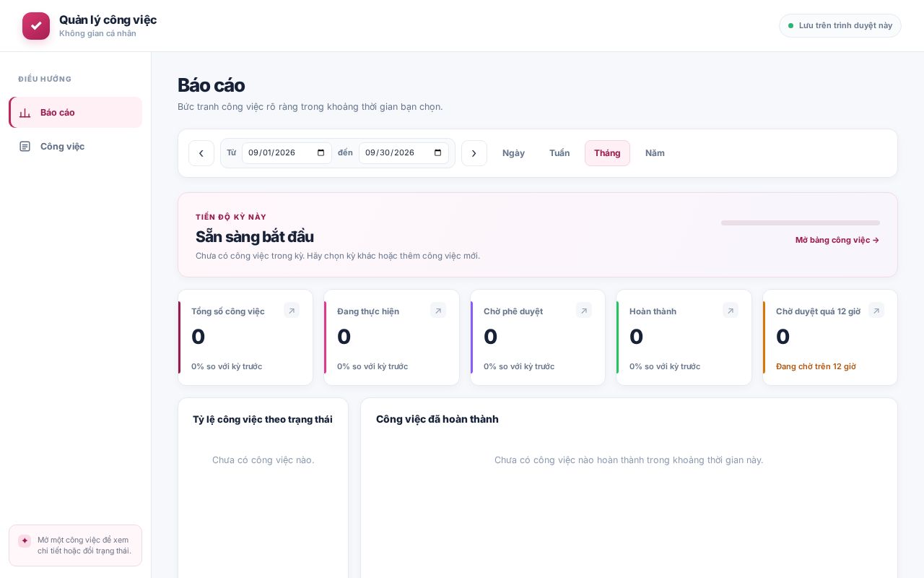Open the Báo cáo navigation item
The width and height of the screenshot is (924, 578).
[75, 113]
